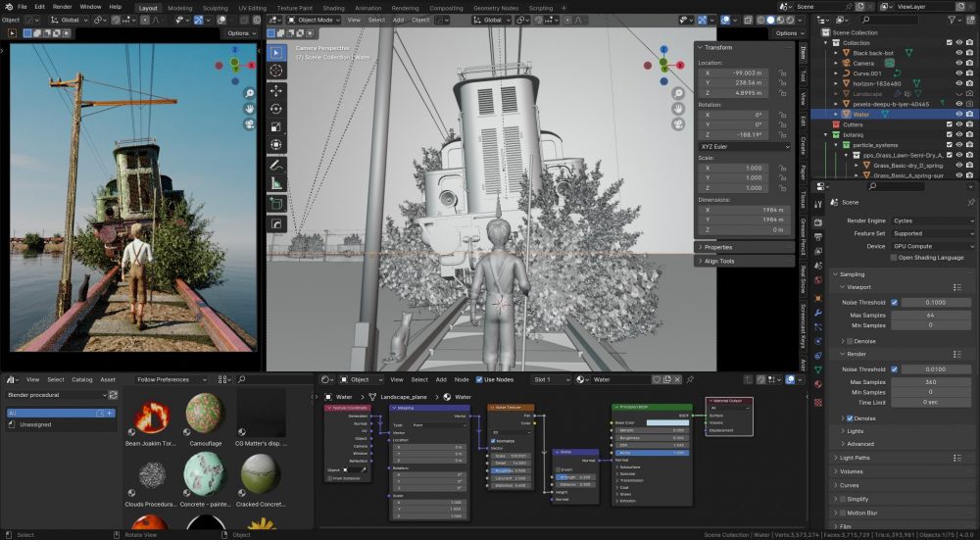Open the Material properties tab icon
980x540 pixels.
(x=818, y=384)
